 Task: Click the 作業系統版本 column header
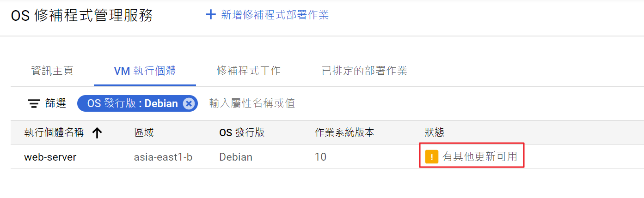coord(344,133)
